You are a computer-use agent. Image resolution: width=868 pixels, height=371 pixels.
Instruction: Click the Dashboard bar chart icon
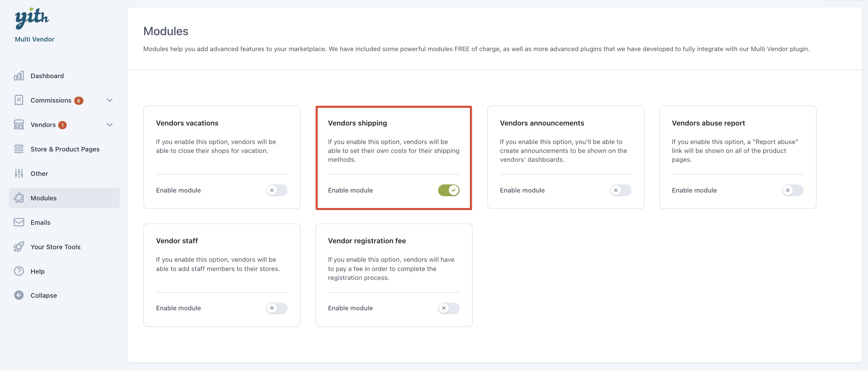click(x=19, y=76)
